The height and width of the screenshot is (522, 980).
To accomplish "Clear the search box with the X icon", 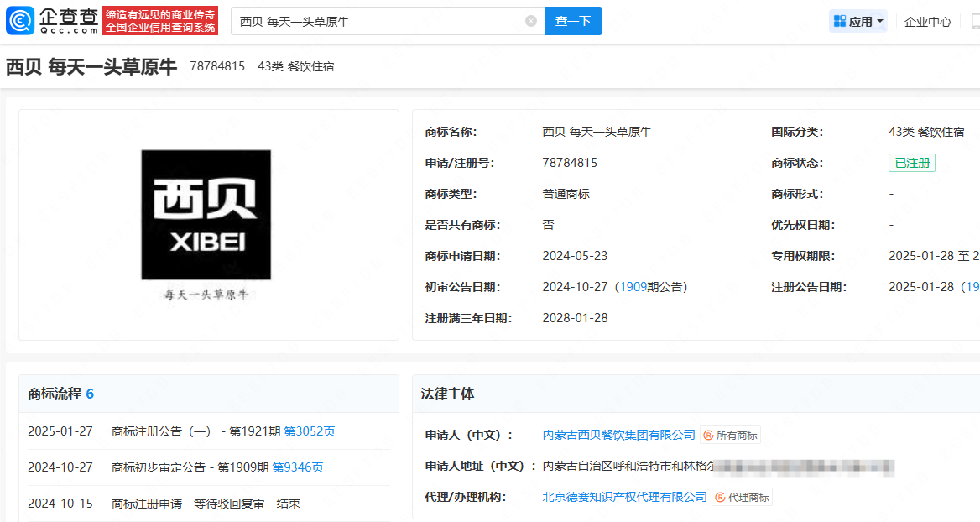I will click(x=531, y=21).
